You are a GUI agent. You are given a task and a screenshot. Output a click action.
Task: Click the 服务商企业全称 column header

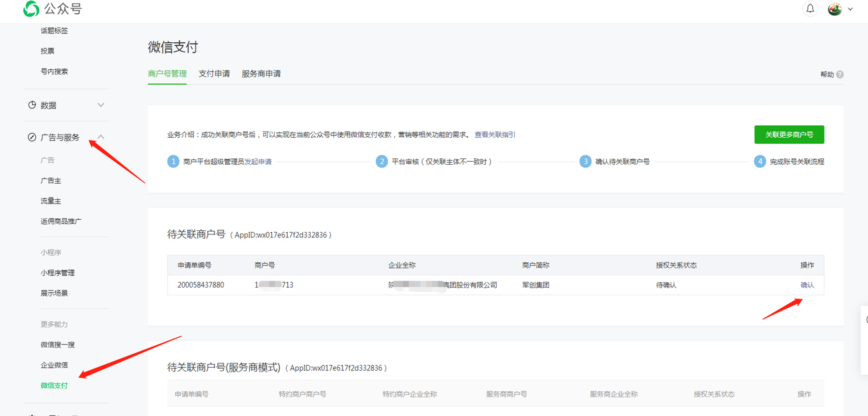coord(614,394)
